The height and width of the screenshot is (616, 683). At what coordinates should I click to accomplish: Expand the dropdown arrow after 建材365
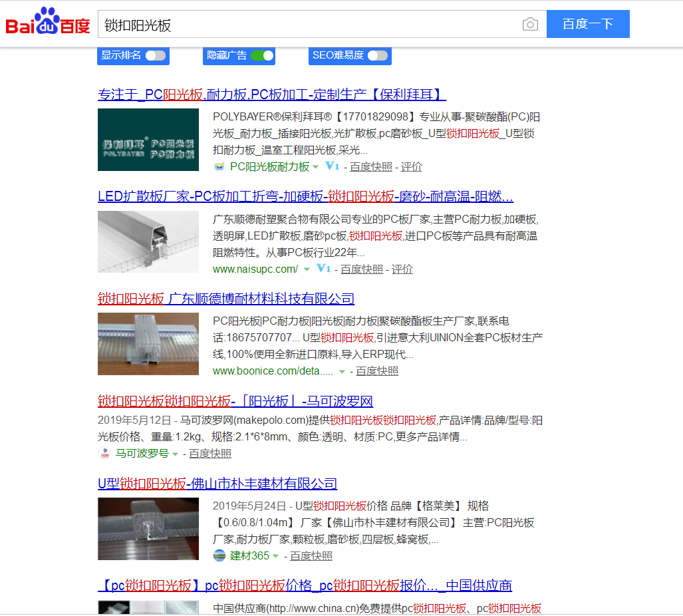click(275, 556)
